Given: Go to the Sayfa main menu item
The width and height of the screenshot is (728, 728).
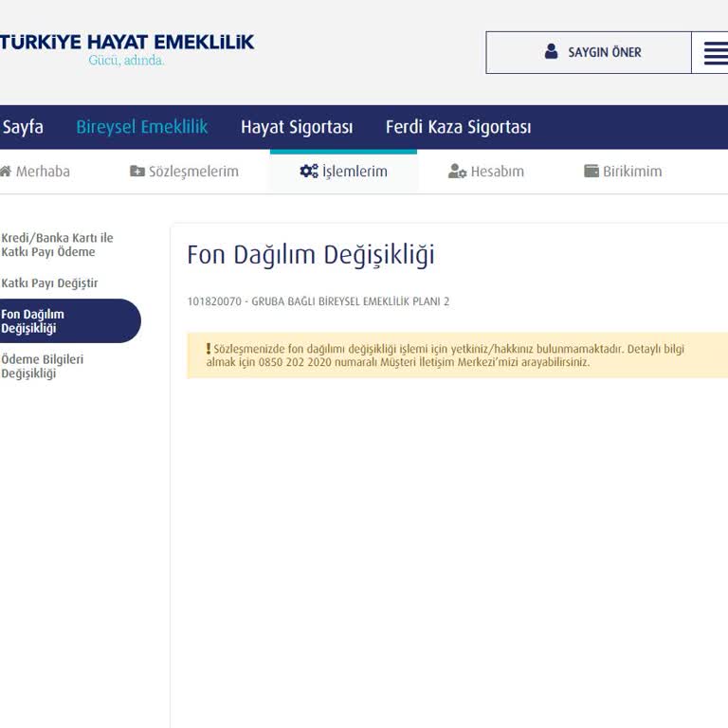Looking at the screenshot, I should 23,127.
